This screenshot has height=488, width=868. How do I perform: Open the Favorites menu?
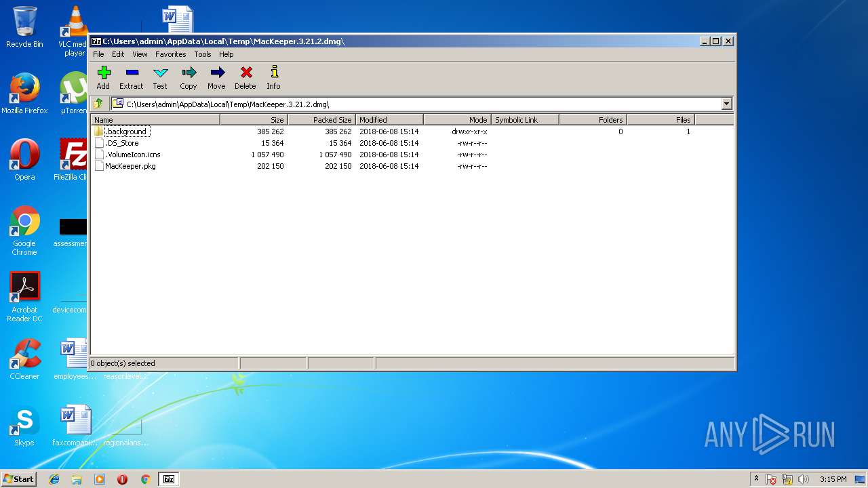point(170,54)
